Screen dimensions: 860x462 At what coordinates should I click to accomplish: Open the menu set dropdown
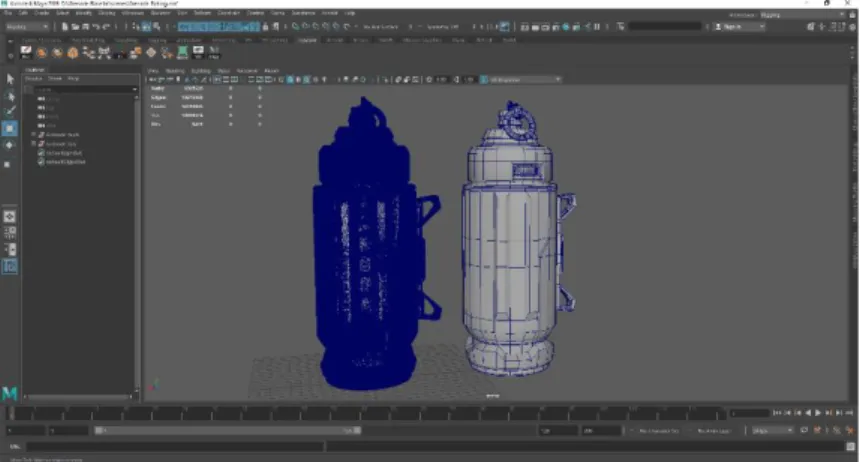tap(27, 26)
